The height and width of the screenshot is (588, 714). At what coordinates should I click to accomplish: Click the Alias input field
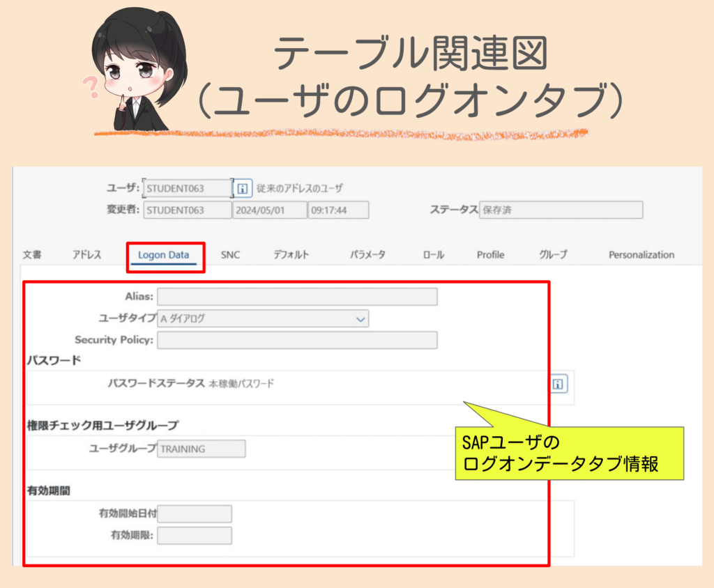pyautogui.click(x=298, y=296)
